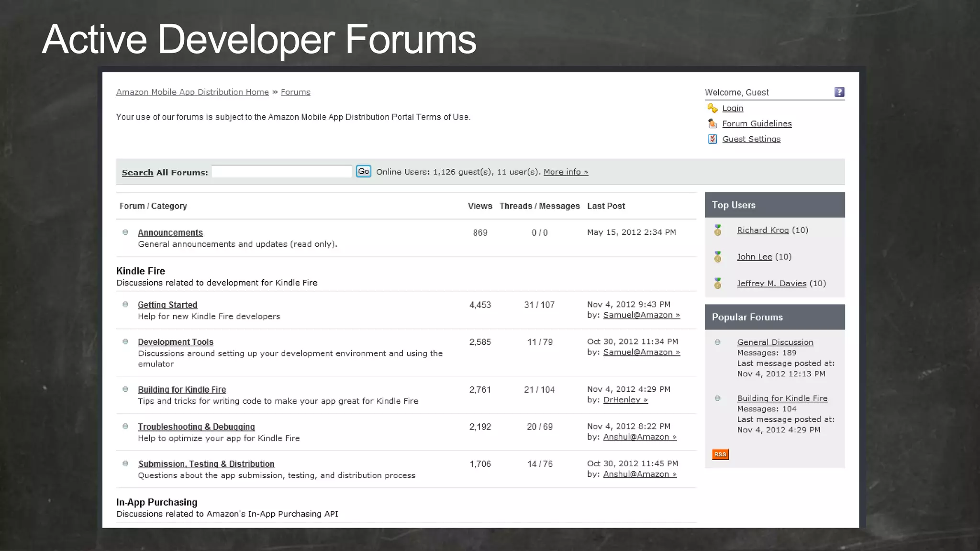Click the status bullet beside Getting Started
This screenshot has height=551, width=980.
125,305
